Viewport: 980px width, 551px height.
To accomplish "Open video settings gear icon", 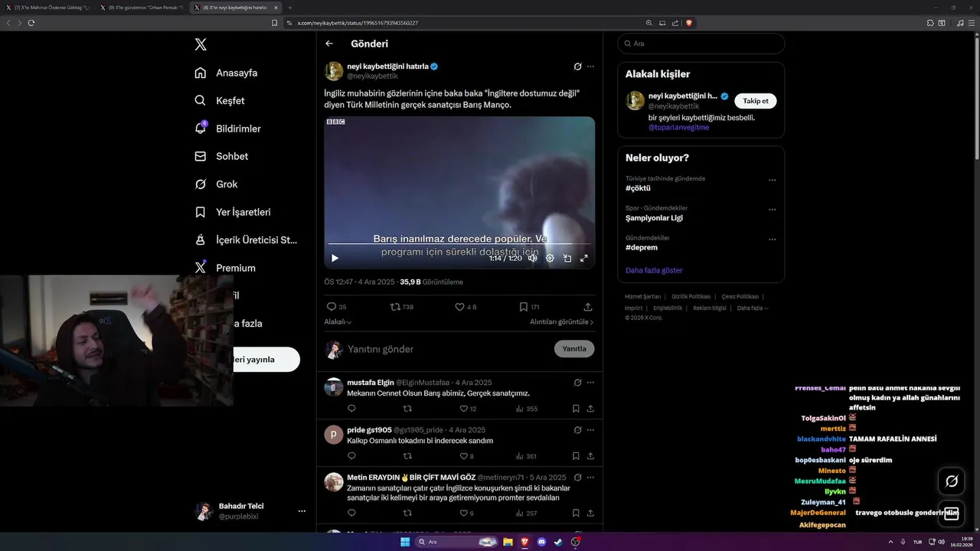I will tap(550, 258).
